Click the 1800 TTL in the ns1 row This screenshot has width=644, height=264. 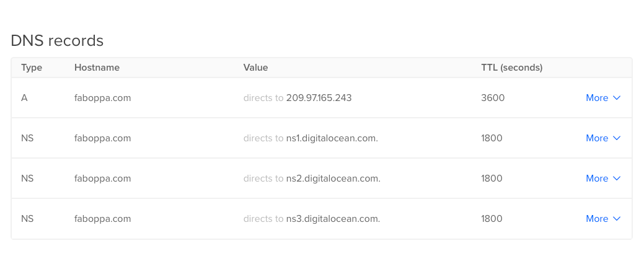(x=492, y=138)
